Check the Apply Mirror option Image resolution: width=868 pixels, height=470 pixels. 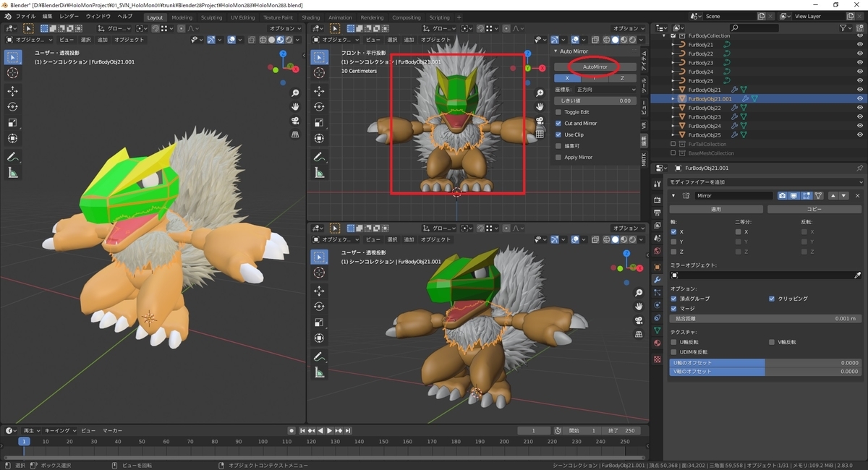point(558,157)
